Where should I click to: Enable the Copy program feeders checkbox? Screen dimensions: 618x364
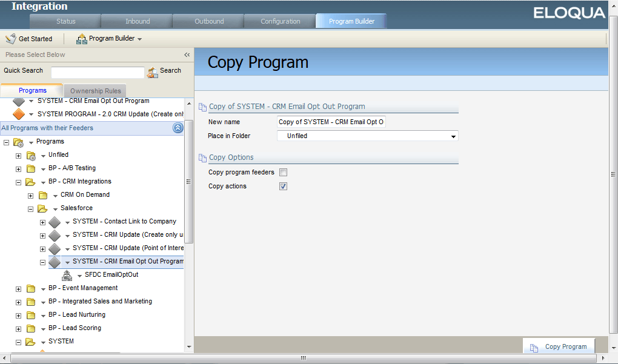[x=283, y=172]
